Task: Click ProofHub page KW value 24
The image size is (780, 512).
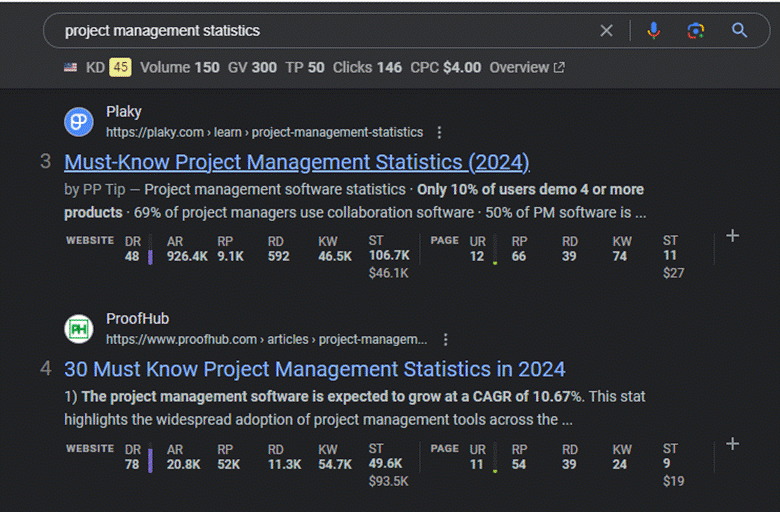Action: tap(619, 464)
